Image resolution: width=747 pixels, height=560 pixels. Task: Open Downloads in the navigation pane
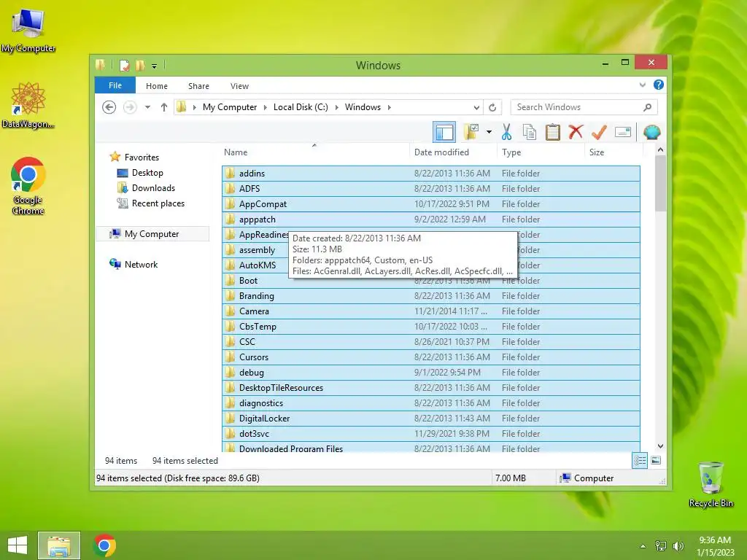[153, 187]
